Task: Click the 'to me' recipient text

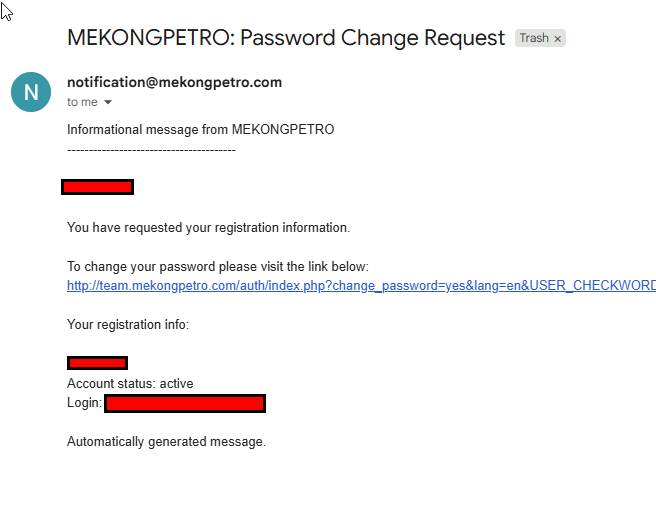Action: click(x=82, y=102)
